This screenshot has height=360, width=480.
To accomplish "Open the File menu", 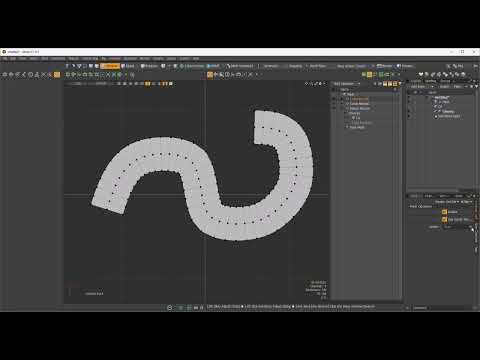I will (x=5, y=59).
